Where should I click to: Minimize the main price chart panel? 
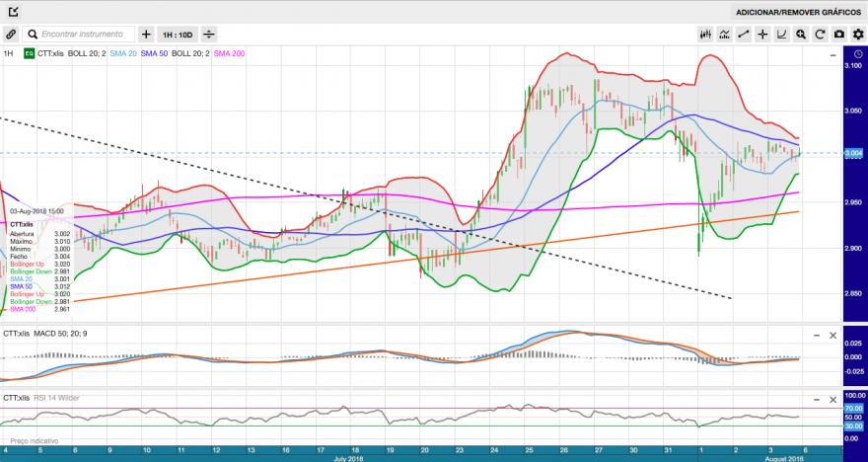[832, 55]
